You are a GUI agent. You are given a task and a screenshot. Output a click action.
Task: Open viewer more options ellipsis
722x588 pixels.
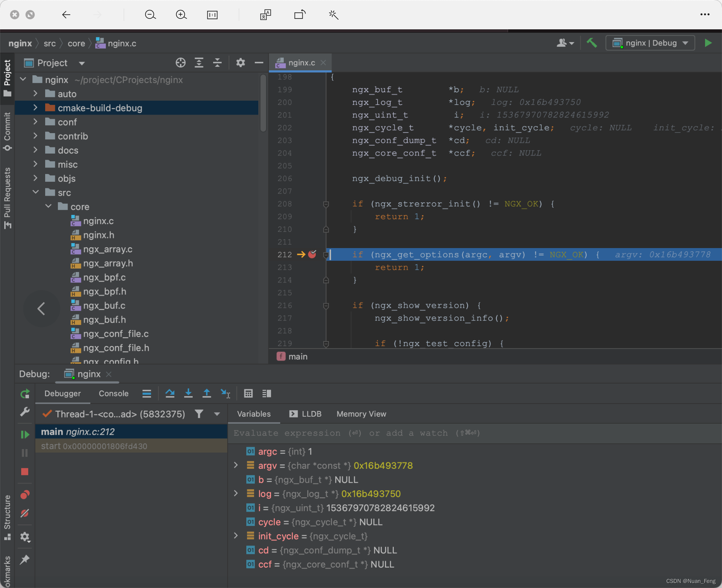[705, 15]
